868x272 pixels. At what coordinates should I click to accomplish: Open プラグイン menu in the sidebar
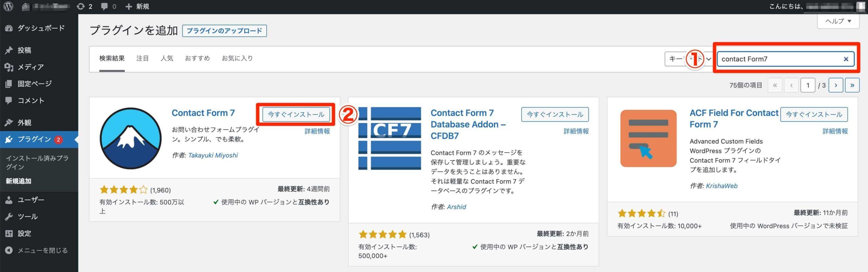[39, 139]
